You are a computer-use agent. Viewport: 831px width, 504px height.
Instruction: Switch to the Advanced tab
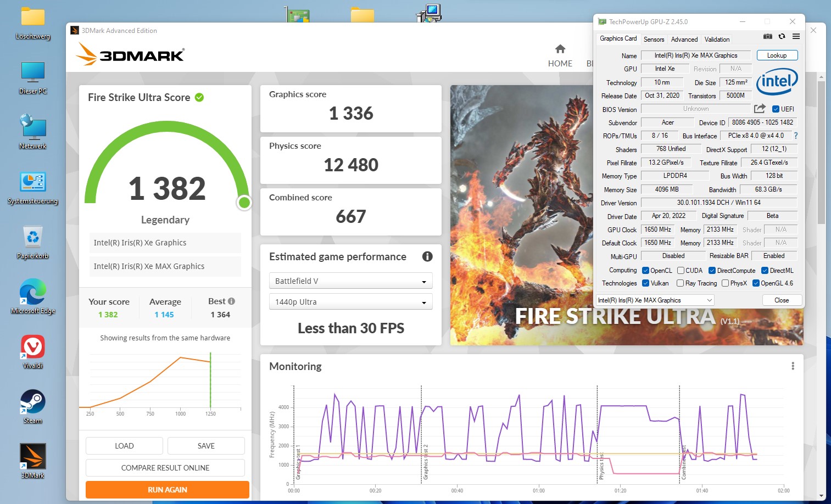pos(684,39)
